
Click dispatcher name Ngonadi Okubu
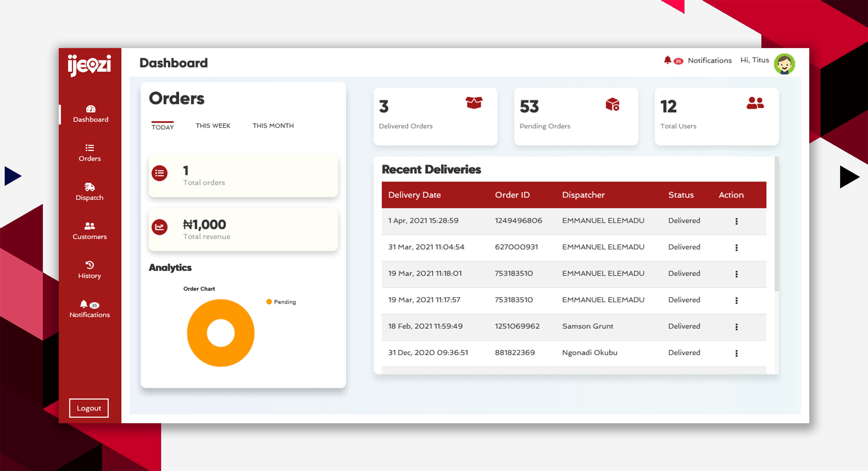click(x=590, y=352)
